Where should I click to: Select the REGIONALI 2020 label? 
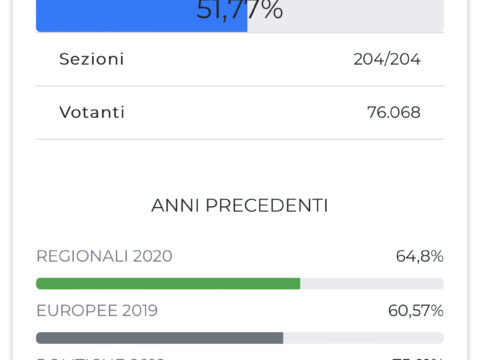click(104, 256)
